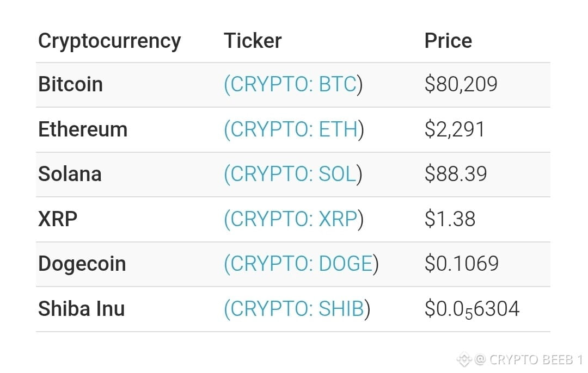This screenshot has width=588, height=373.
Task: Click the Binance logo watermark icon
Action: pos(464,359)
